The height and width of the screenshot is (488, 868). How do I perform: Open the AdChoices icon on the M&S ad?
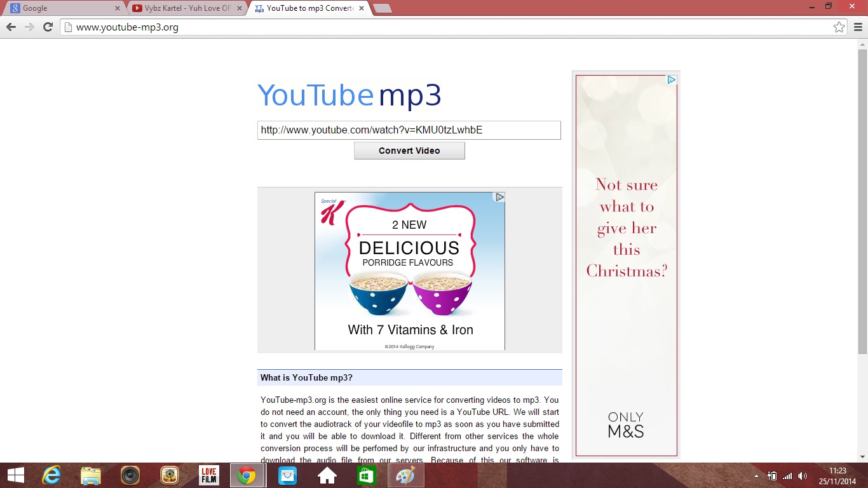[671, 80]
